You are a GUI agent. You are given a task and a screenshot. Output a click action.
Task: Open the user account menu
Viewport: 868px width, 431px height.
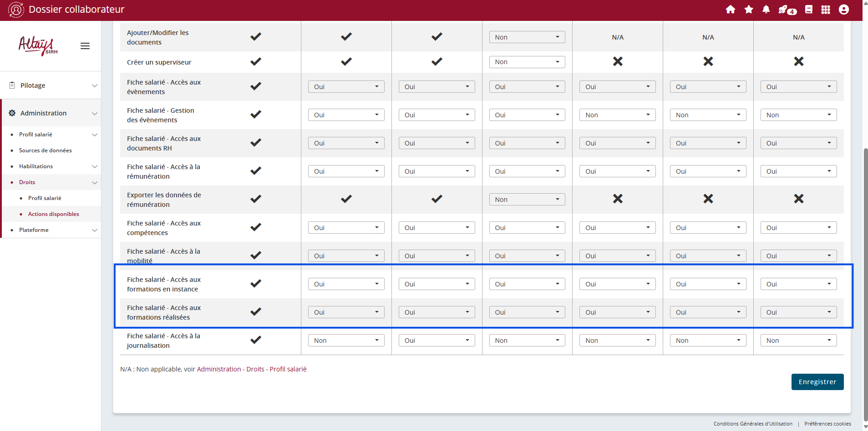coord(843,10)
